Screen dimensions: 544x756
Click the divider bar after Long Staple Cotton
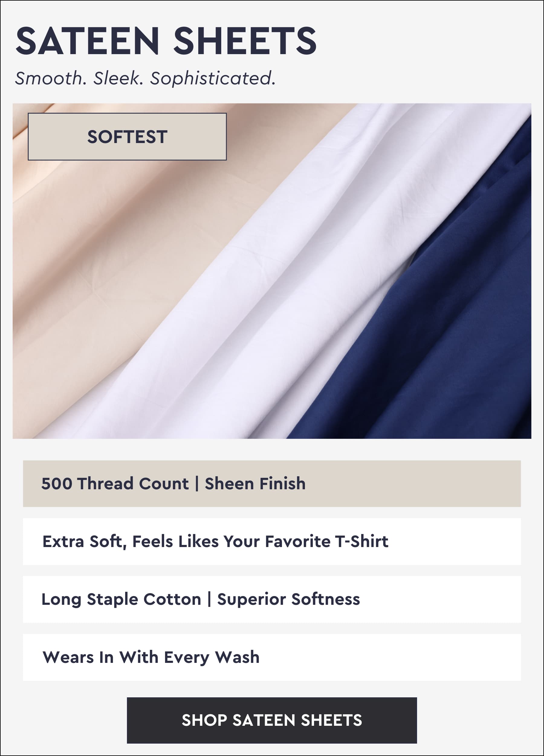[x=209, y=600]
